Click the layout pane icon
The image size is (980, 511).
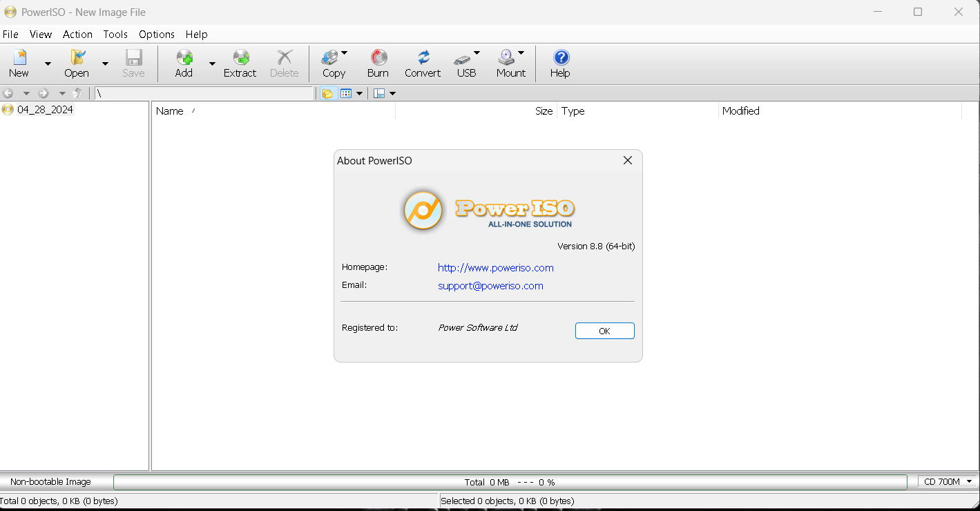pyautogui.click(x=379, y=93)
